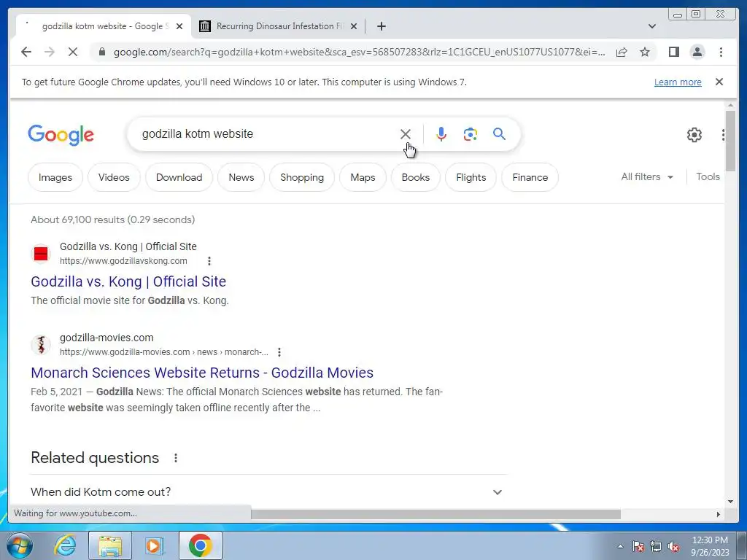Go to Google homepage via logo

point(61,135)
